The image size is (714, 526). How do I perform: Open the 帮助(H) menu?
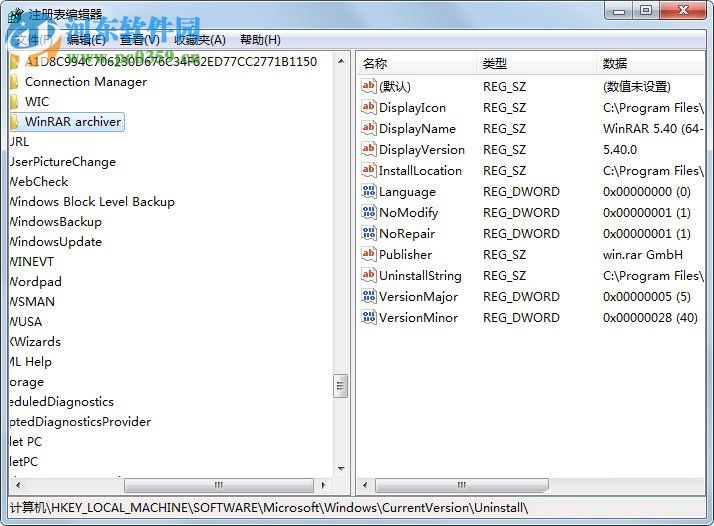point(260,40)
